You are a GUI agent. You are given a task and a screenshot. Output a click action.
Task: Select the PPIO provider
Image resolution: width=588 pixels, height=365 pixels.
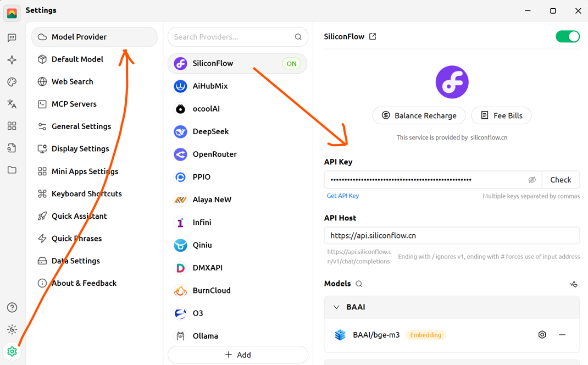(237, 177)
